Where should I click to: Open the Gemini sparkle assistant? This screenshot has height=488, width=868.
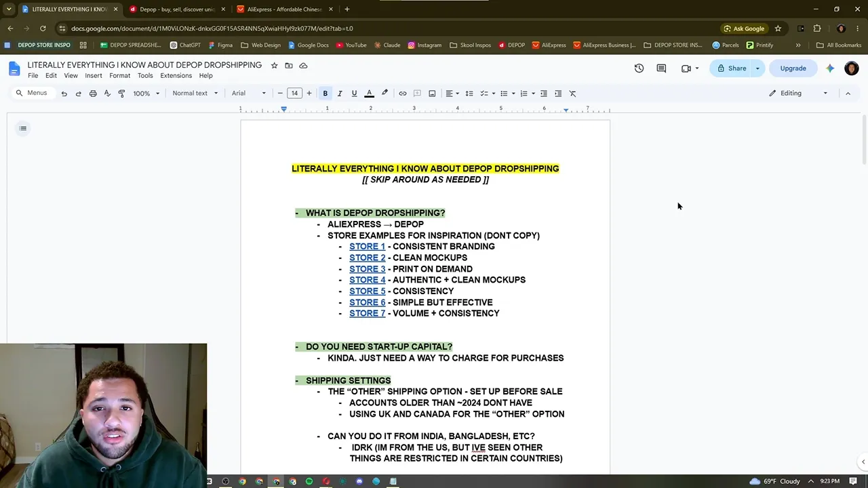point(830,68)
